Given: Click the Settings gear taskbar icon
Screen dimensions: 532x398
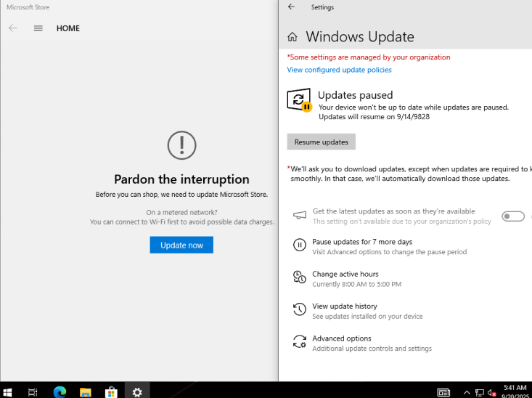Looking at the screenshot, I should (x=137, y=392).
